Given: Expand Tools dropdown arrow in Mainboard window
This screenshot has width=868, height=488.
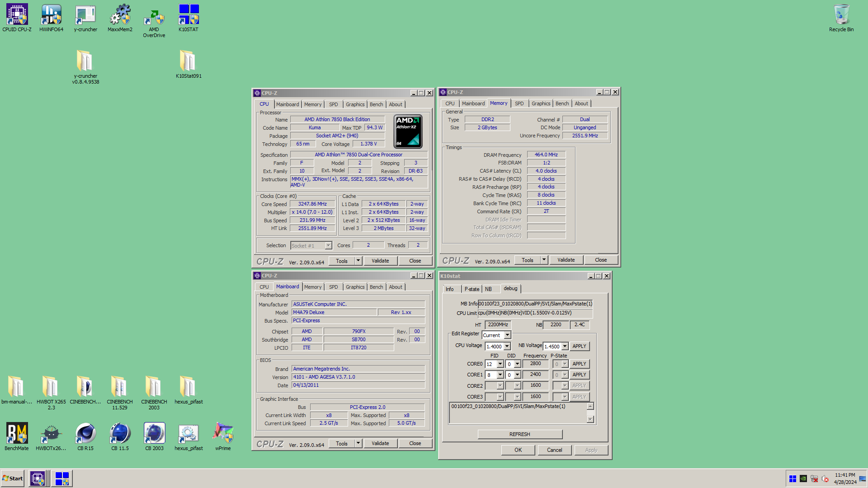Looking at the screenshot, I should coord(358,443).
